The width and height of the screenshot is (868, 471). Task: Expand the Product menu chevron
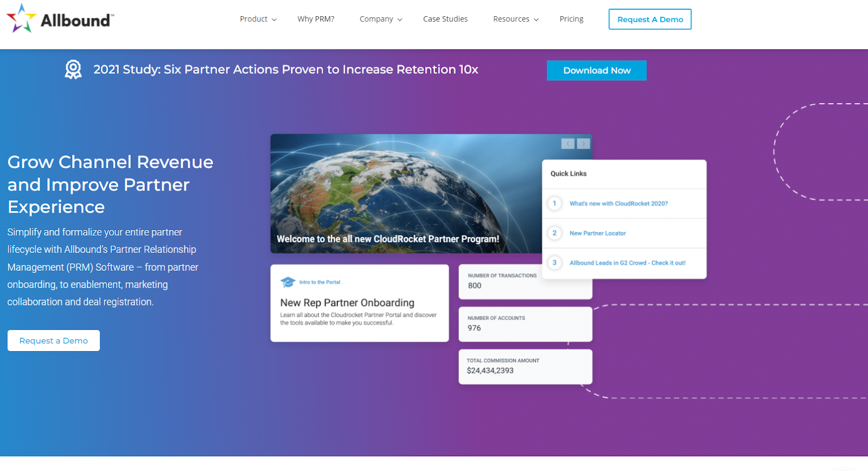274,20
